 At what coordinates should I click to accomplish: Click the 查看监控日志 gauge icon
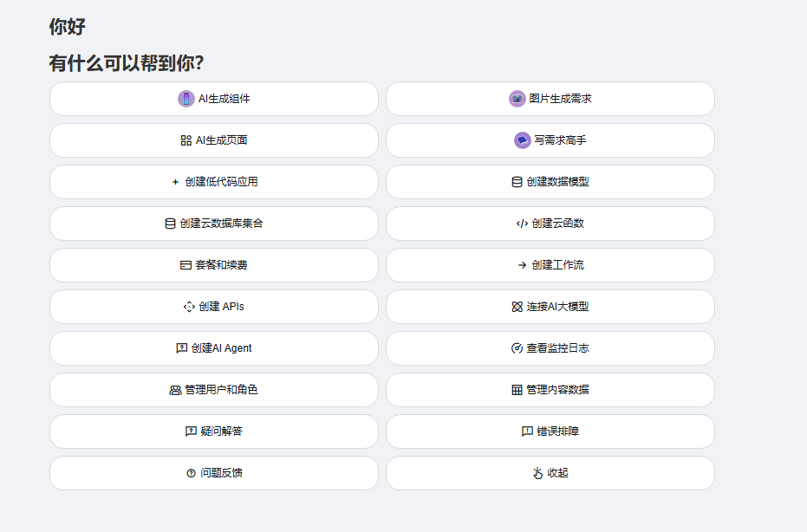pos(517,348)
